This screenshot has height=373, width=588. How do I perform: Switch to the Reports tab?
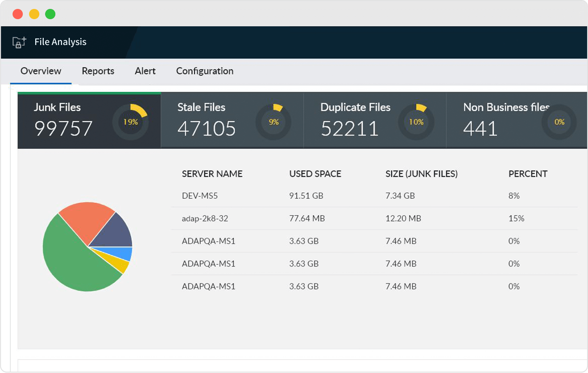click(x=98, y=71)
